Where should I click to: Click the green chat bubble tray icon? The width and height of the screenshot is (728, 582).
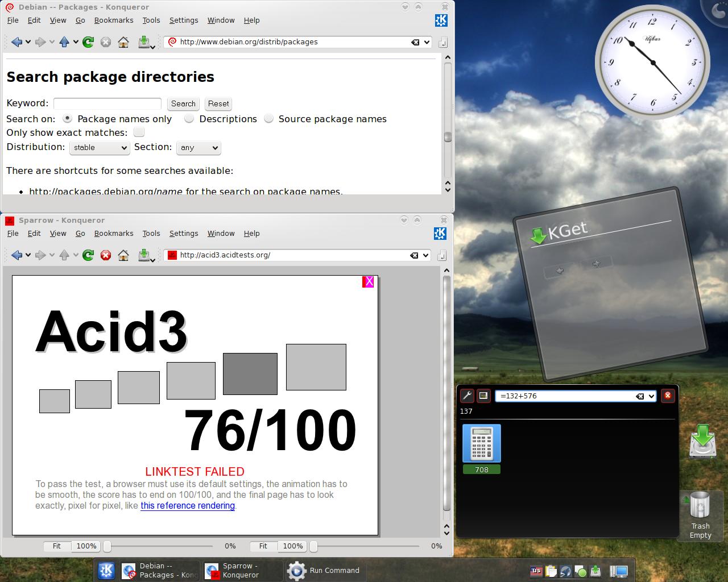(580, 571)
